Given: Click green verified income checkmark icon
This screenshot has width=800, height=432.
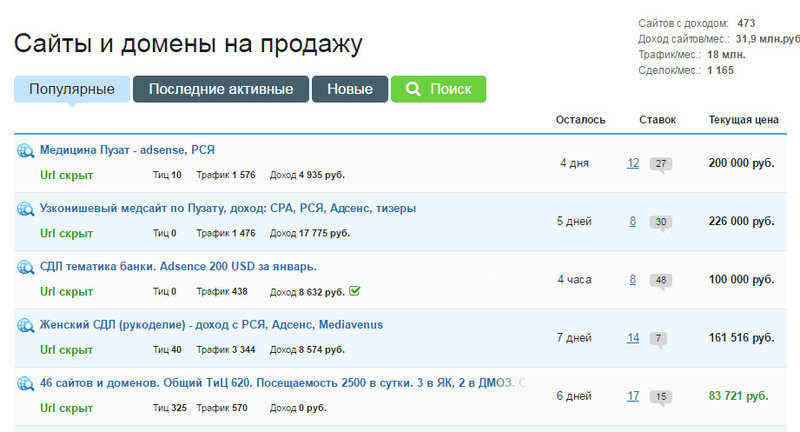Looking at the screenshot, I should [x=355, y=292].
